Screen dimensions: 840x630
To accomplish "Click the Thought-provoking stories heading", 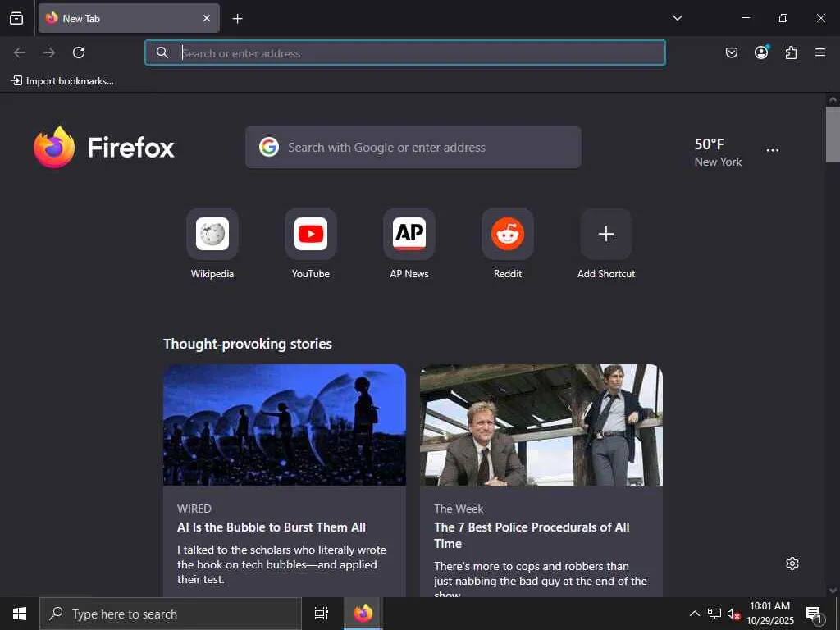I will point(248,344).
